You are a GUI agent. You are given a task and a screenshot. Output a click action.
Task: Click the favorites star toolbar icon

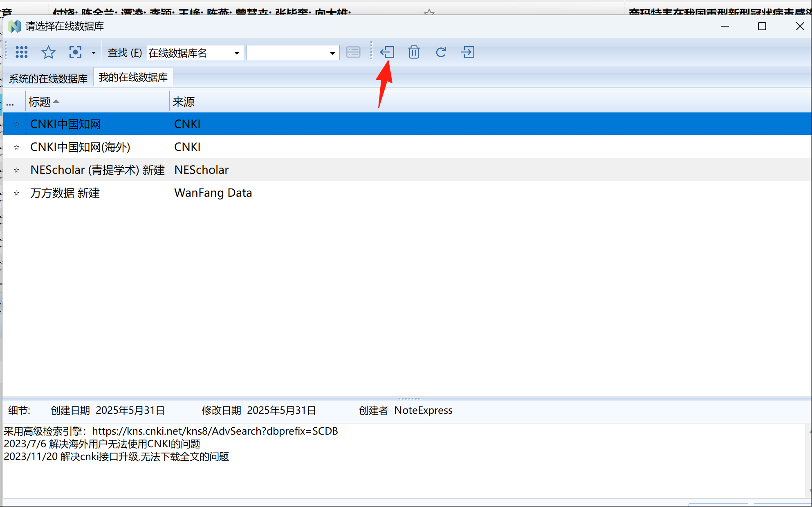[x=48, y=52]
